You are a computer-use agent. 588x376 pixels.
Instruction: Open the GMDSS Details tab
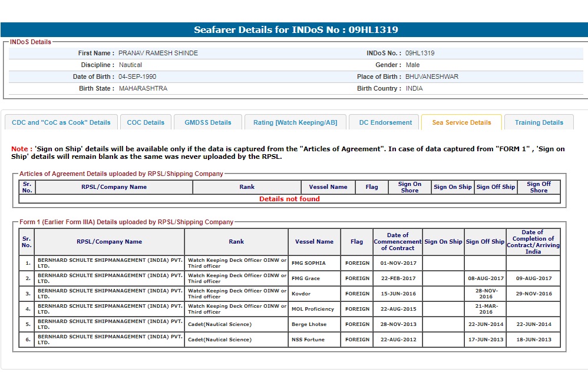[x=208, y=122]
